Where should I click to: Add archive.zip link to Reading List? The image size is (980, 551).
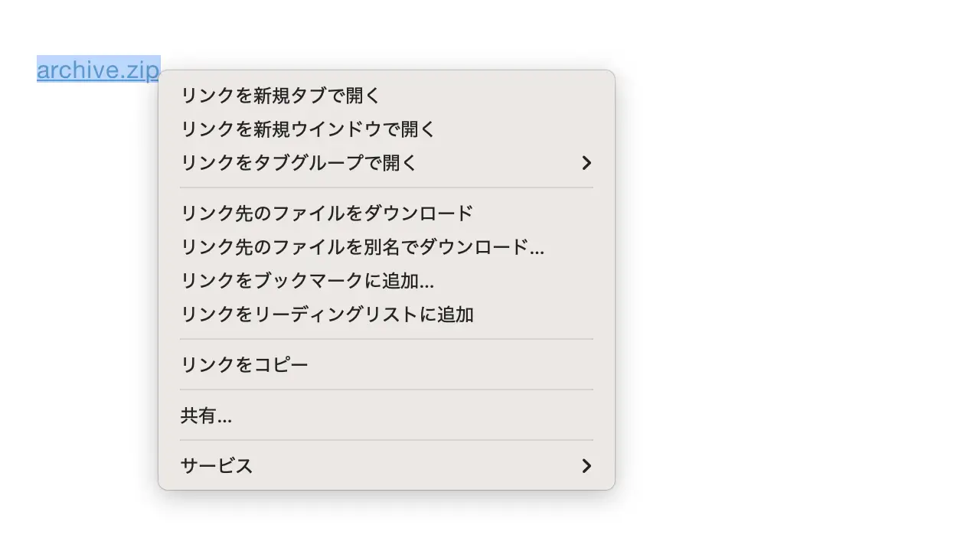click(327, 315)
